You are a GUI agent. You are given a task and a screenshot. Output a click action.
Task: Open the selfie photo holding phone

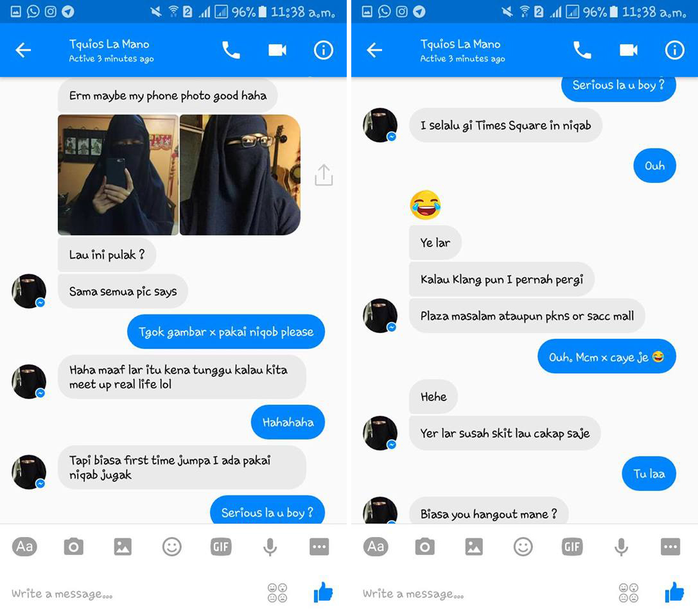coord(118,175)
